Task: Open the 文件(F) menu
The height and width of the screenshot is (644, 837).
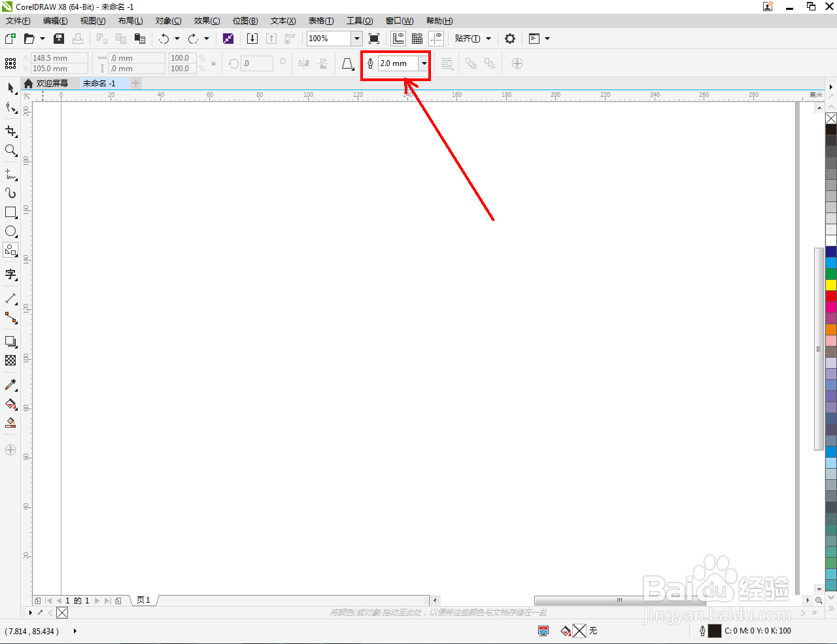Action: click(18, 21)
